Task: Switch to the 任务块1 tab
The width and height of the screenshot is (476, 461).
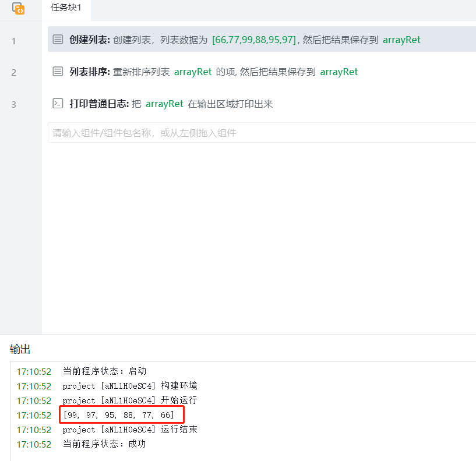Action: click(66, 8)
